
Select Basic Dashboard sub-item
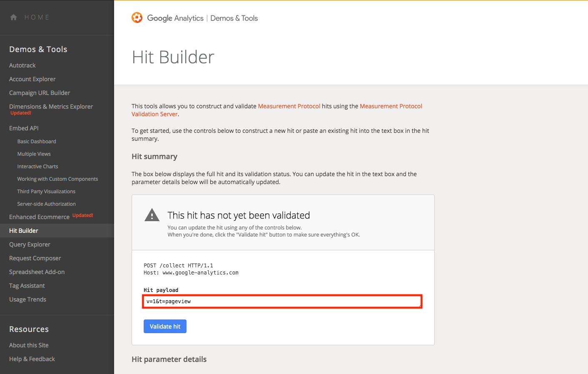[x=37, y=142]
